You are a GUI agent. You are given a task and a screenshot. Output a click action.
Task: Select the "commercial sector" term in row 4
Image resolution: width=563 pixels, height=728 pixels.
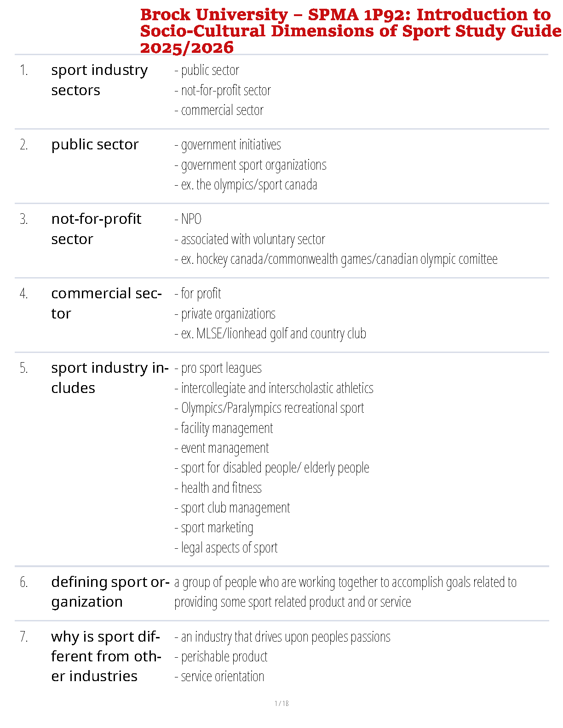[106, 303]
